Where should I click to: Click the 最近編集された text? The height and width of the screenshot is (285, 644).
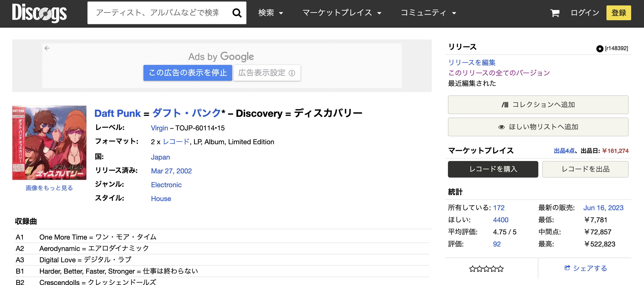(x=472, y=83)
